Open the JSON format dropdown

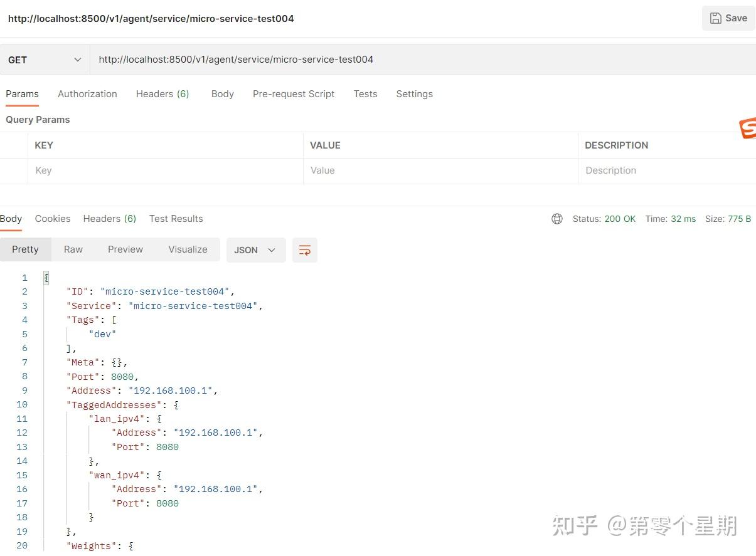tap(256, 250)
